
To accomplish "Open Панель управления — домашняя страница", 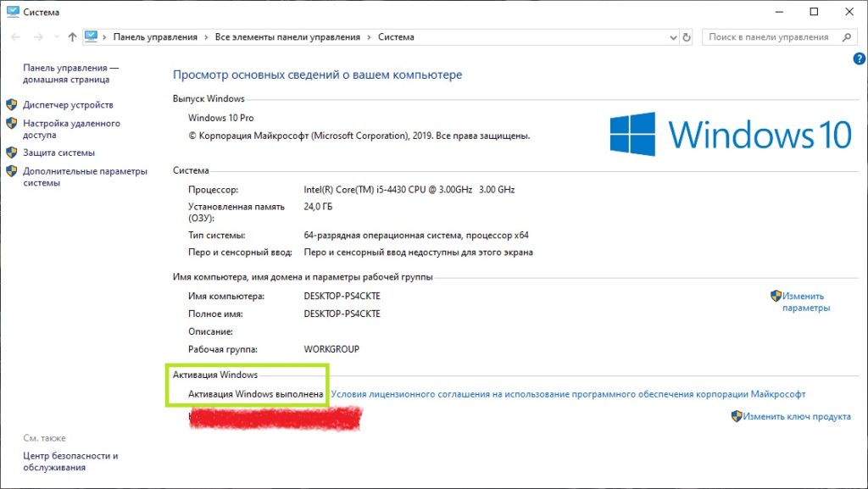I will (x=70, y=74).
